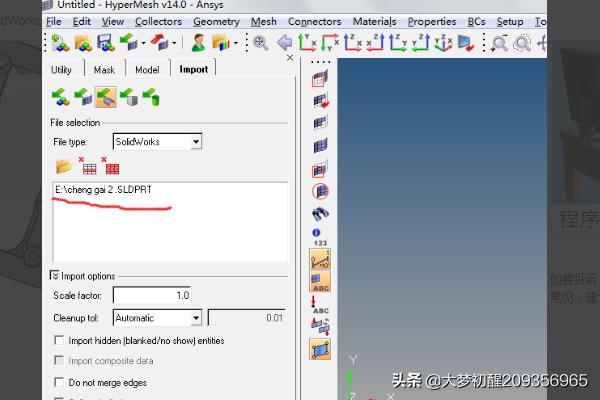Switch to isometric XYZ view icon

[x=443, y=43]
